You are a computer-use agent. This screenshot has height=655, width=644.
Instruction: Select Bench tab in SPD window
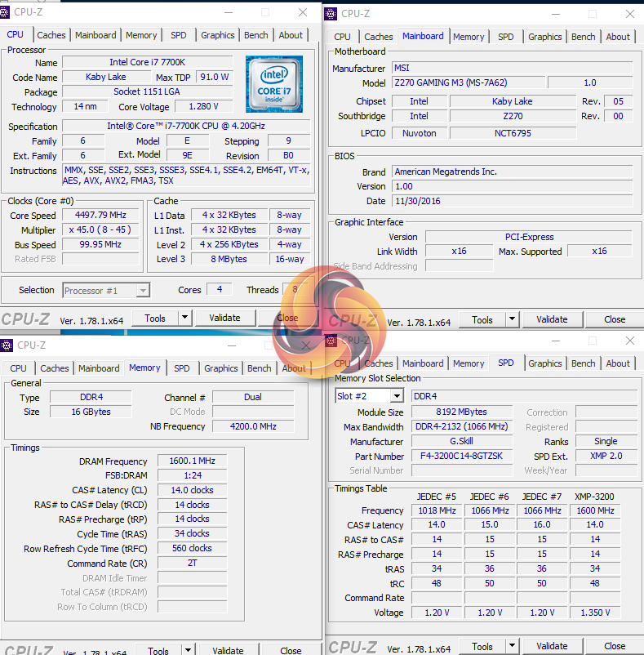coord(583,363)
